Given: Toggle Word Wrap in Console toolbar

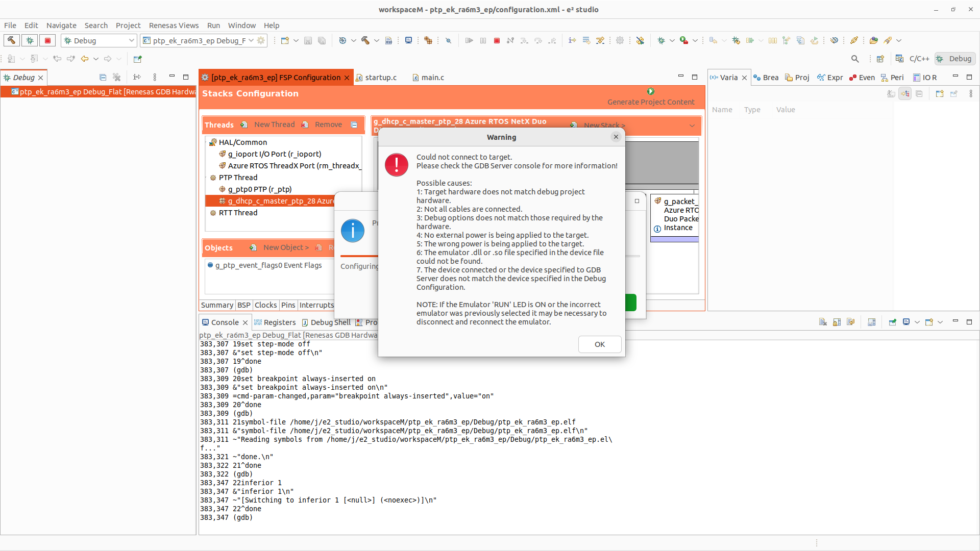Looking at the screenshot, I should 850,322.
